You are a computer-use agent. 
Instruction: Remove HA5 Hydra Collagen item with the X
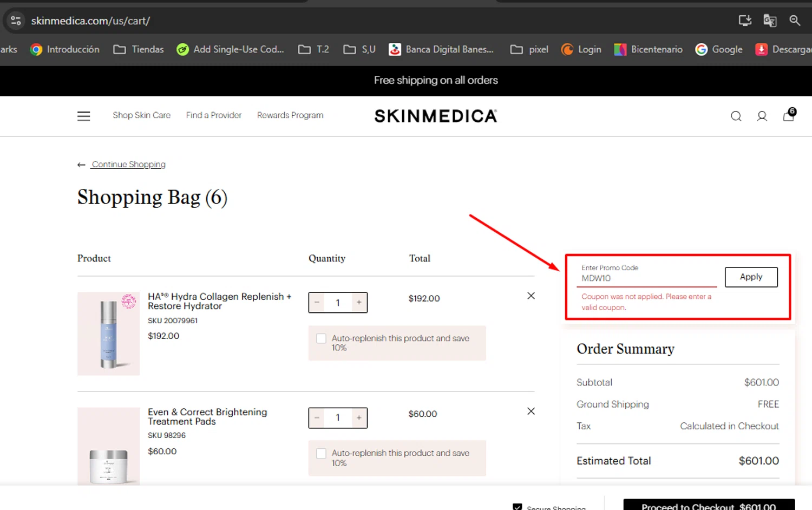click(x=531, y=296)
